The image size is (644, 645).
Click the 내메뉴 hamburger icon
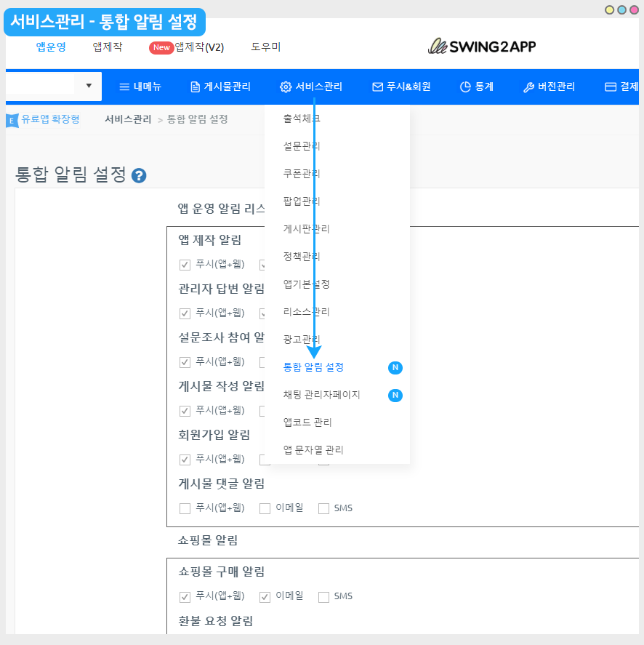point(124,87)
